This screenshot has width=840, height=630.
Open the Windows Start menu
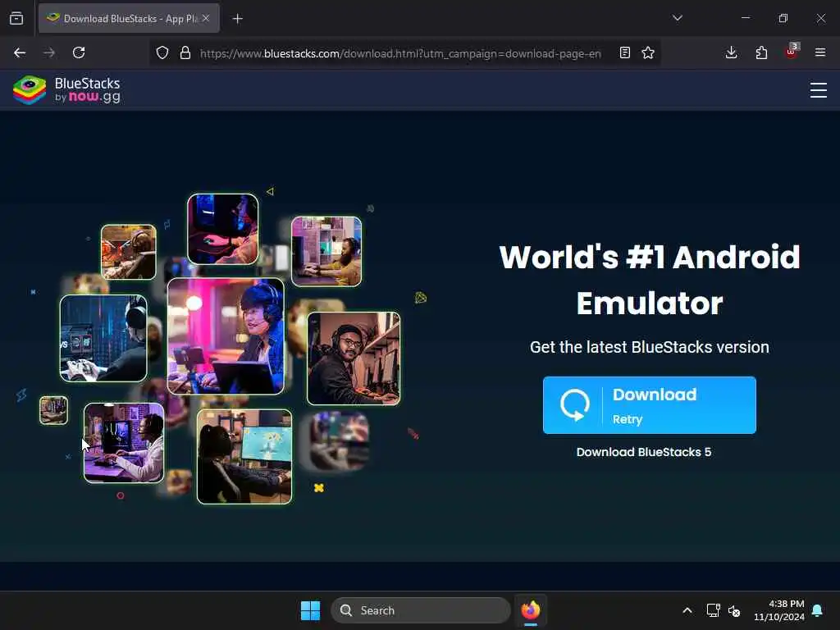point(310,610)
